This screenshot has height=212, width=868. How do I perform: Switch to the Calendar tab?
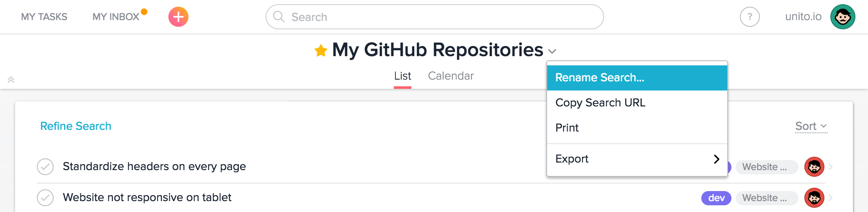[451, 76]
